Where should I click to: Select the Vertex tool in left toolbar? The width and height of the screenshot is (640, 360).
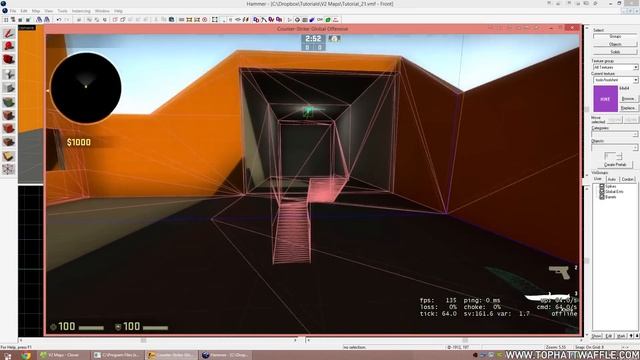pyautogui.click(x=9, y=169)
